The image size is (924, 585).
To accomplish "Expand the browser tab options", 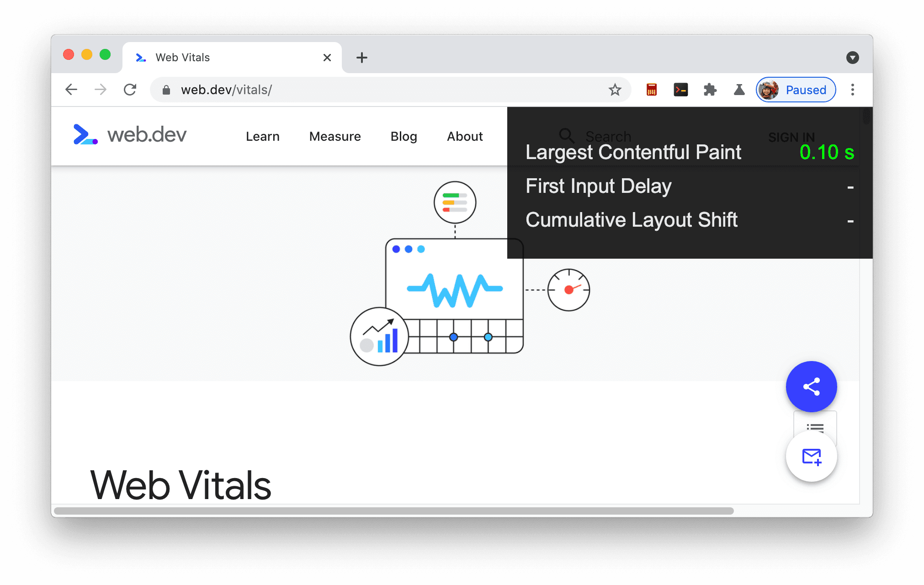I will coord(852,57).
